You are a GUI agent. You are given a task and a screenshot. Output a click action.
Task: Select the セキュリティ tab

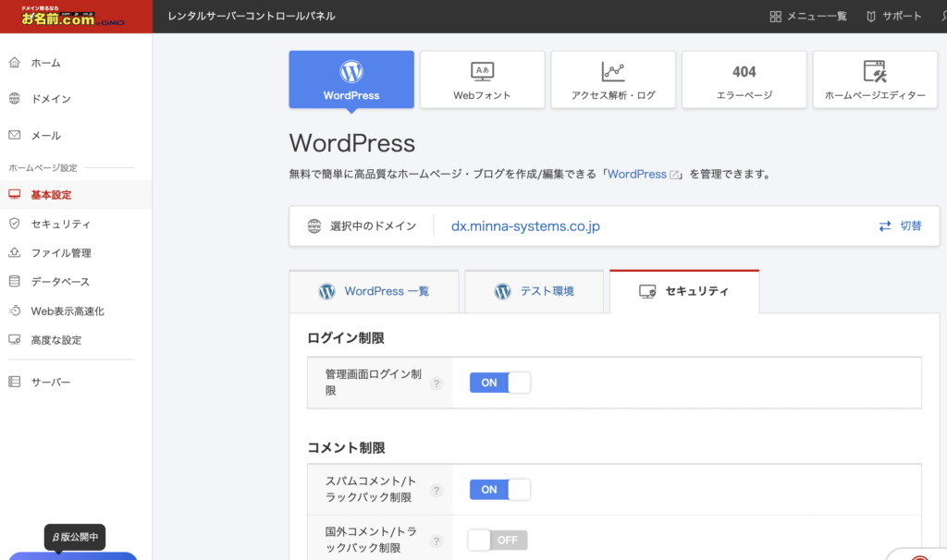(684, 291)
